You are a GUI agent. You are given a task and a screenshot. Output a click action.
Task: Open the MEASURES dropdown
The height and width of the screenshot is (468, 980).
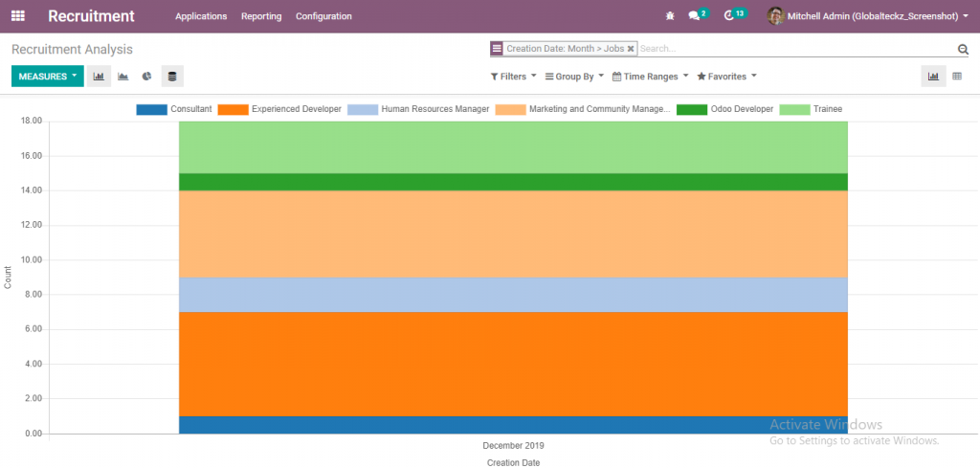tap(48, 77)
